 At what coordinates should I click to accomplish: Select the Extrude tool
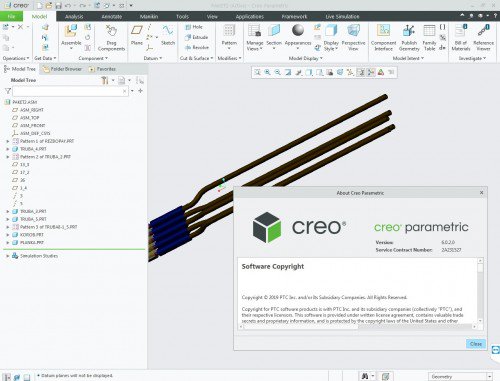click(x=197, y=37)
